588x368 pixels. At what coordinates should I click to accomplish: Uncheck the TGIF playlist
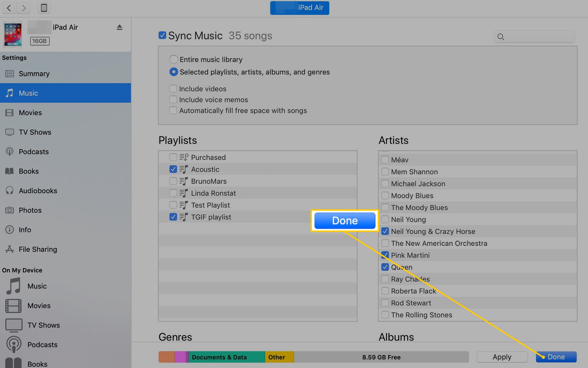click(173, 217)
